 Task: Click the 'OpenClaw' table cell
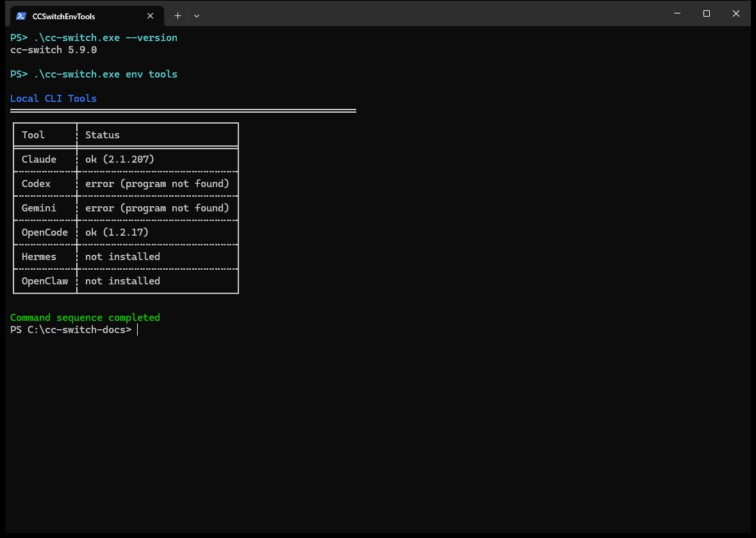(45, 281)
